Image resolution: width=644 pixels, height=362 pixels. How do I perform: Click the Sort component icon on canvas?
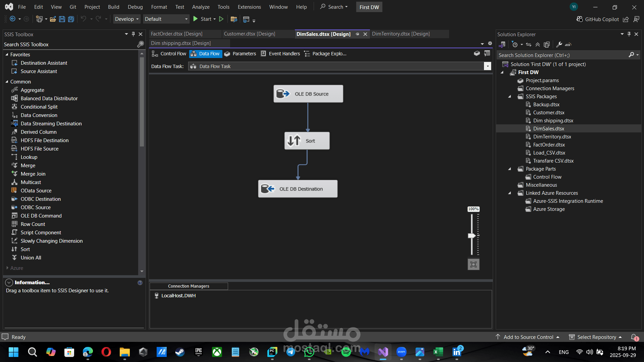click(x=294, y=141)
